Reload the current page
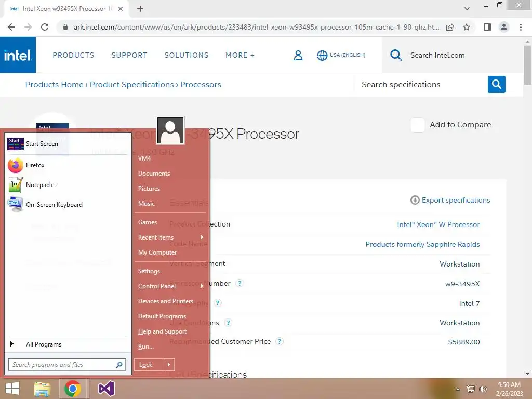 coord(45,27)
